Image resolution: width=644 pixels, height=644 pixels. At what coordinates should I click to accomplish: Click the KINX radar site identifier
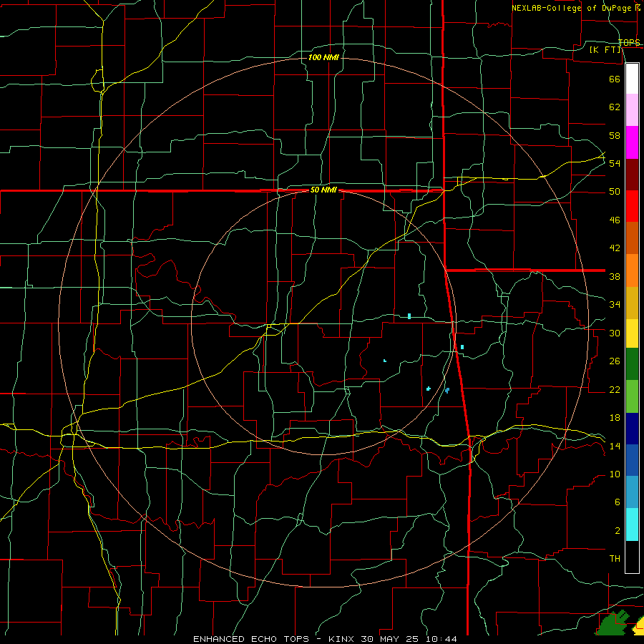(x=343, y=639)
